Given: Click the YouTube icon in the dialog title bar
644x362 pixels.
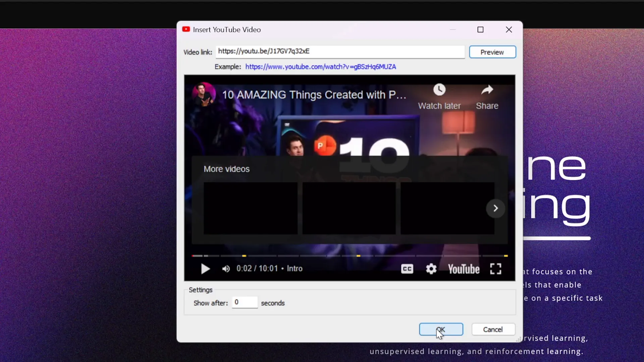Looking at the screenshot, I should pyautogui.click(x=186, y=29).
